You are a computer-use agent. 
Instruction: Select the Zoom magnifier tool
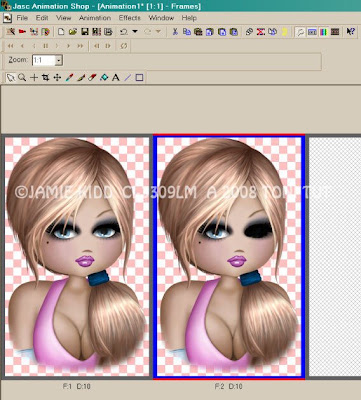22,78
